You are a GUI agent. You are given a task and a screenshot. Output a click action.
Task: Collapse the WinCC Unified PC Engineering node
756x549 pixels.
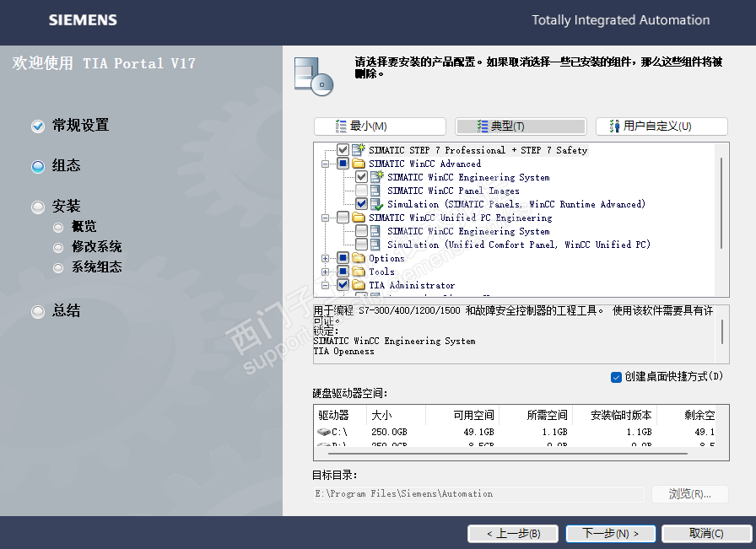tap(326, 218)
